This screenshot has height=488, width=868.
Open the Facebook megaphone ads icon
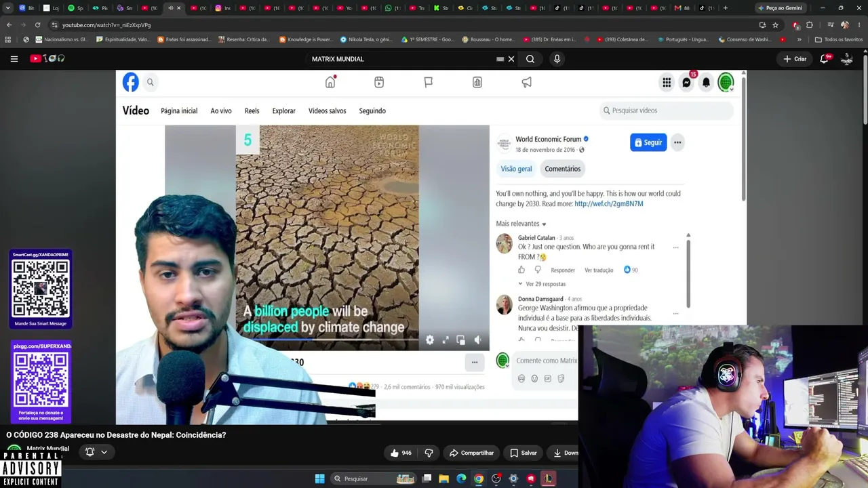(x=527, y=82)
